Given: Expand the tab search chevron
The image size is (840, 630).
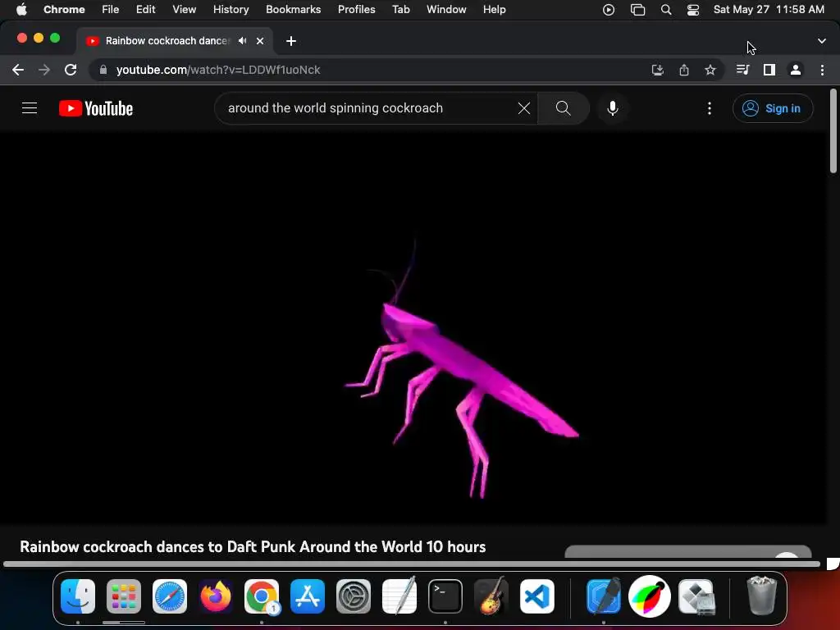Looking at the screenshot, I should [822, 41].
